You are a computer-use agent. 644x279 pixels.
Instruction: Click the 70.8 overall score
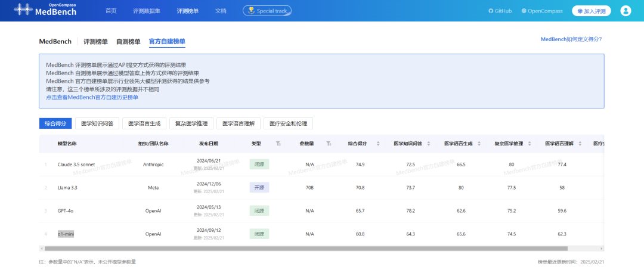[x=360, y=188]
